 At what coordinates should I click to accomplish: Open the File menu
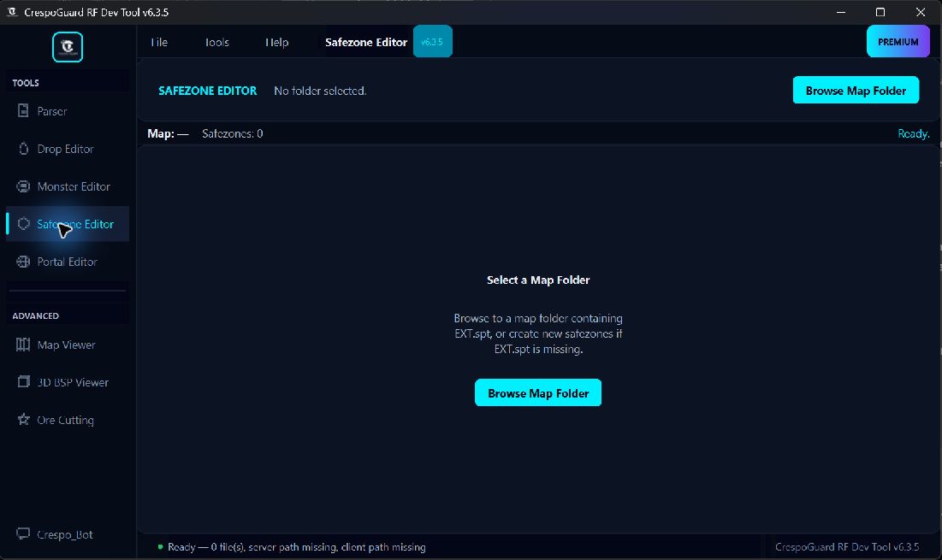coord(159,42)
